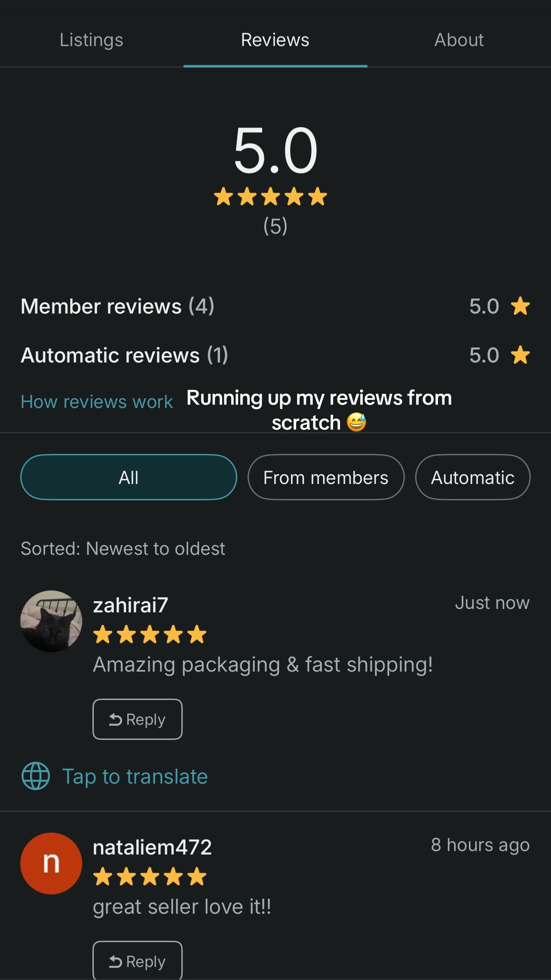Tap the globe translate icon
This screenshot has width=551, height=980.
tap(36, 776)
